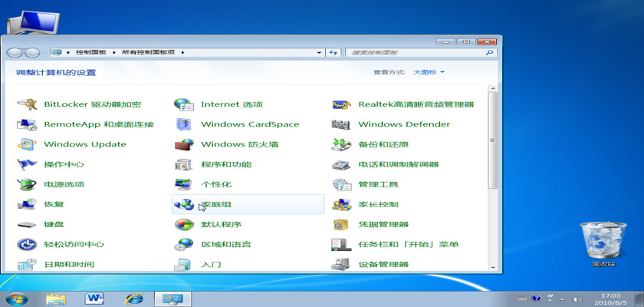Click the 凭据管理器 icon
Viewport: 644px width, 307px height.
(341, 224)
